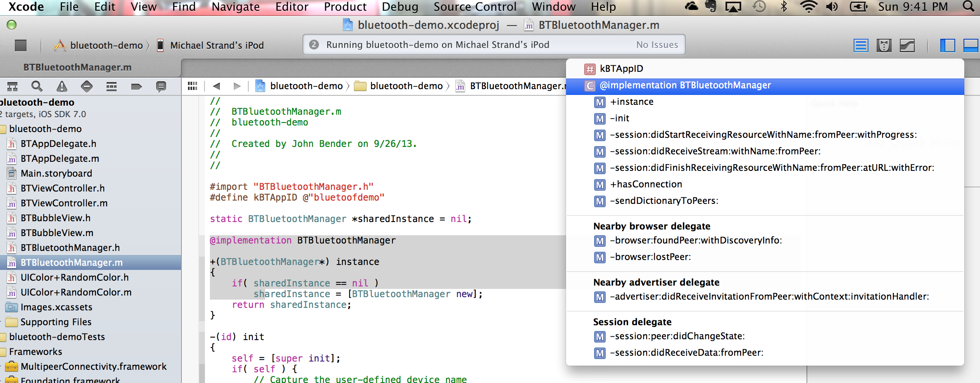The height and width of the screenshot is (383, 980).
Task: Select the Standard editor mode
Action: 861,45
